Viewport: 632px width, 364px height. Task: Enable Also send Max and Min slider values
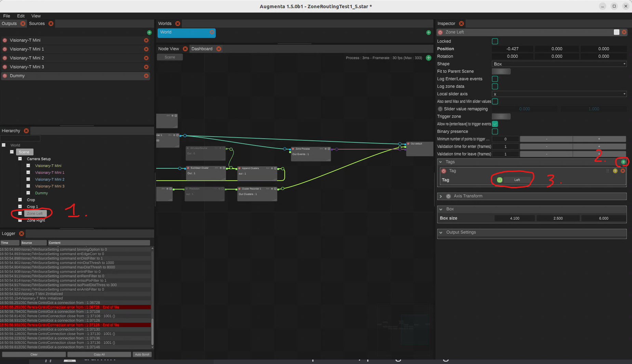pos(495,101)
